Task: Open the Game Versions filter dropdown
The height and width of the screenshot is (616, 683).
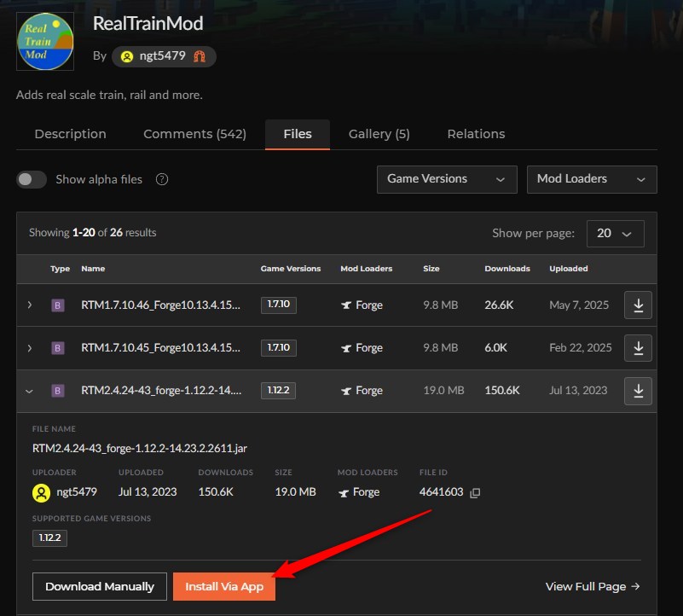Action: (x=447, y=179)
